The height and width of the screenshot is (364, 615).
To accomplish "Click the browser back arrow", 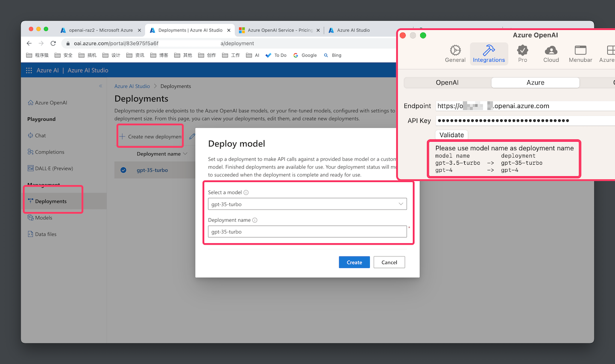I will tap(29, 43).
